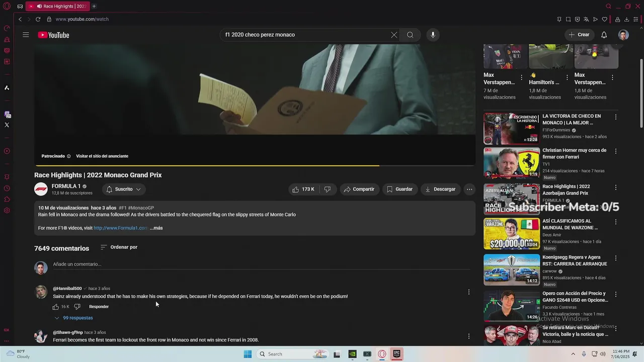Show hidden system tray icons chevron
Screen dimensions: 644x362
click(573, 354)
